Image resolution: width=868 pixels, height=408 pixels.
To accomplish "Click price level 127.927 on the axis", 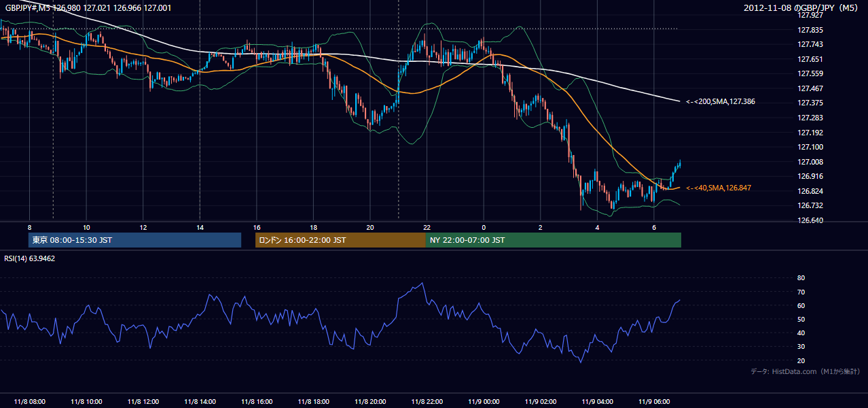I will (810, 15).
